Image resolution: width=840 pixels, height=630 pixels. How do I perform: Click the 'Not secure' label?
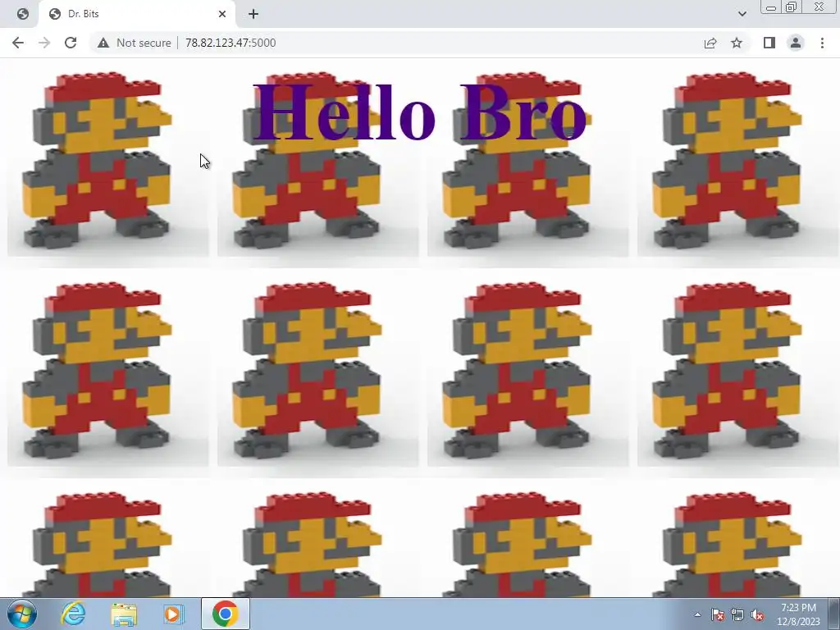(144, 43)
